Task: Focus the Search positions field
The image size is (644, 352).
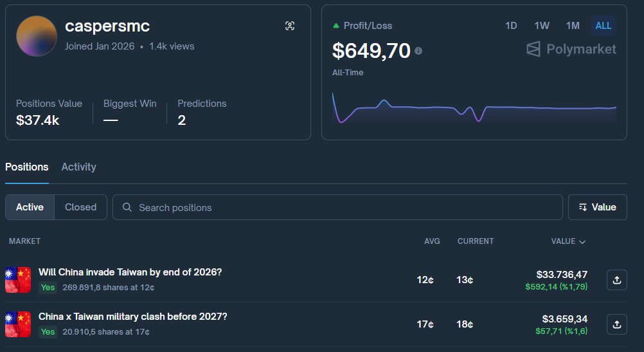Action: [337, 207]
